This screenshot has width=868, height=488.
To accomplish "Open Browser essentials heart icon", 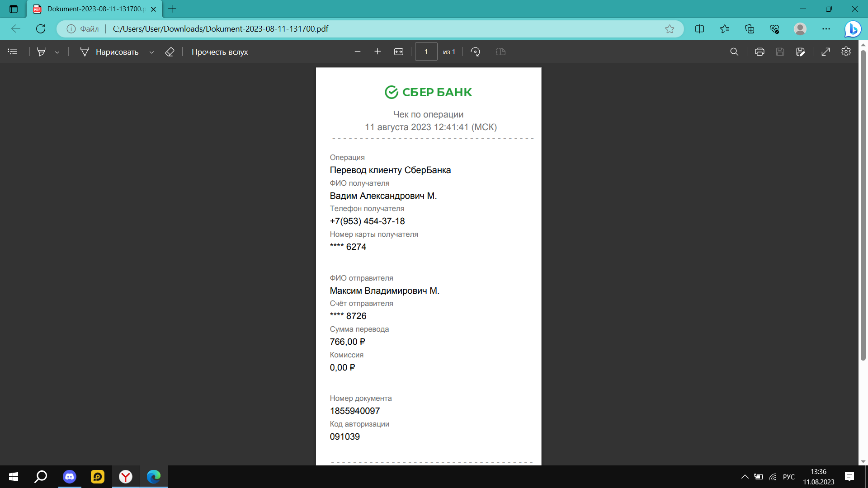I will (774, 29).
